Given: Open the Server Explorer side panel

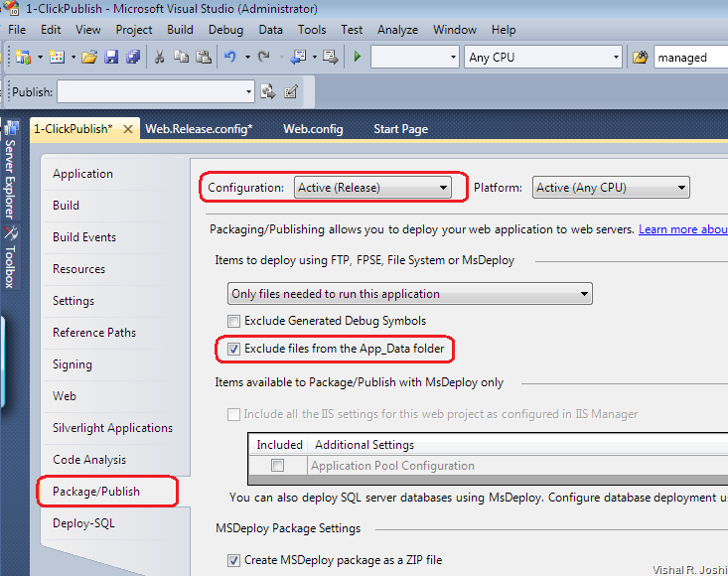Looking at the screenshot, I should tap(10, 174).
